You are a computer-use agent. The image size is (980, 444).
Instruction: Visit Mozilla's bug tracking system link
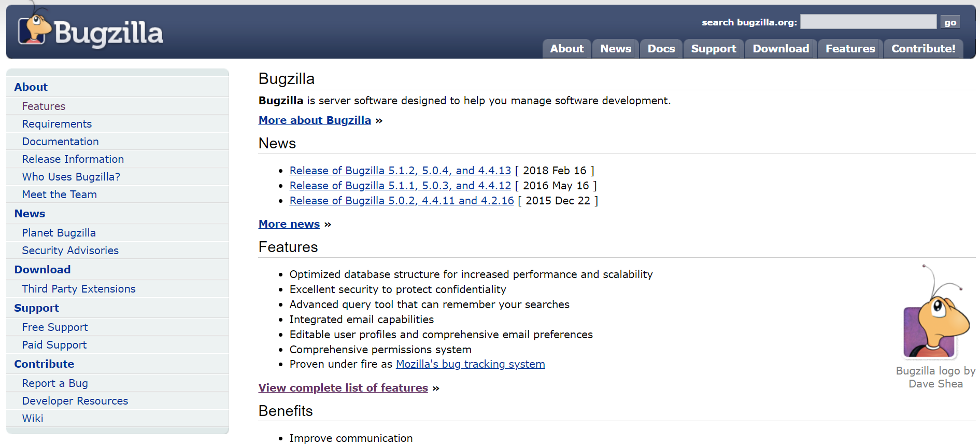pos(470,364)
